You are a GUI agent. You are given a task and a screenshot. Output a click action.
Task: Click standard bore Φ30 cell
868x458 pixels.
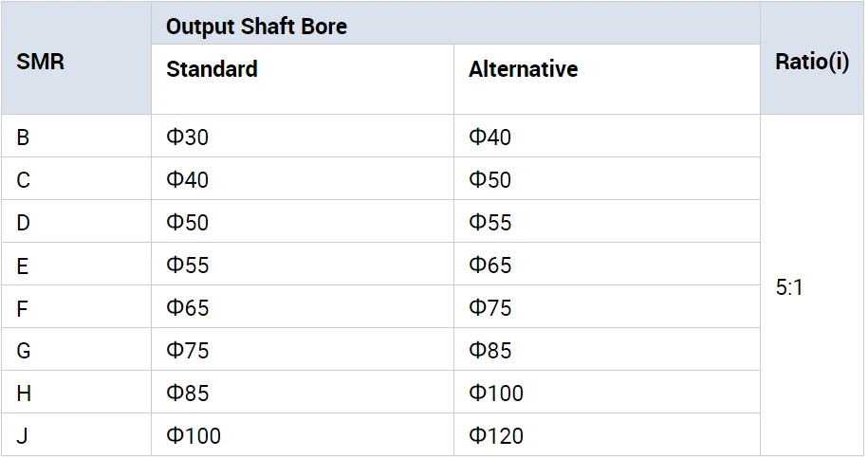tap(303, 137)
